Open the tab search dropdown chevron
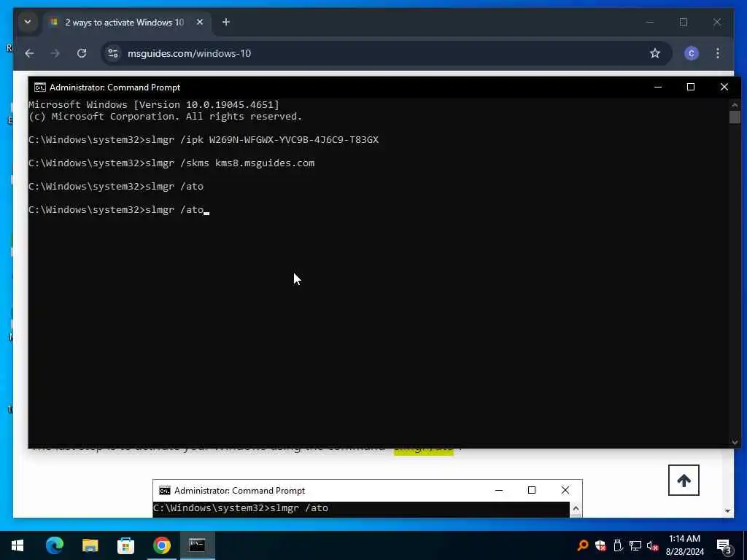747x560 pixels. pyautogui.click(x=28, y=23)
